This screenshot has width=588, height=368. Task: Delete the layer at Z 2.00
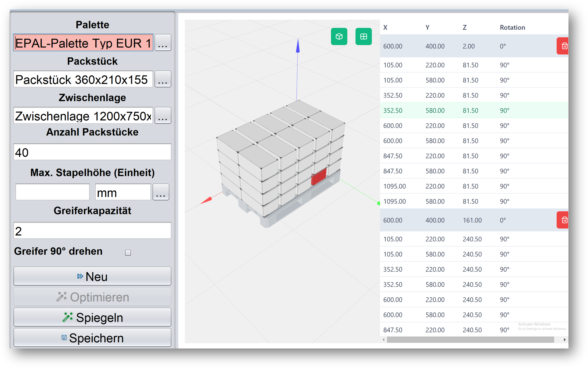tap(563, 46)
